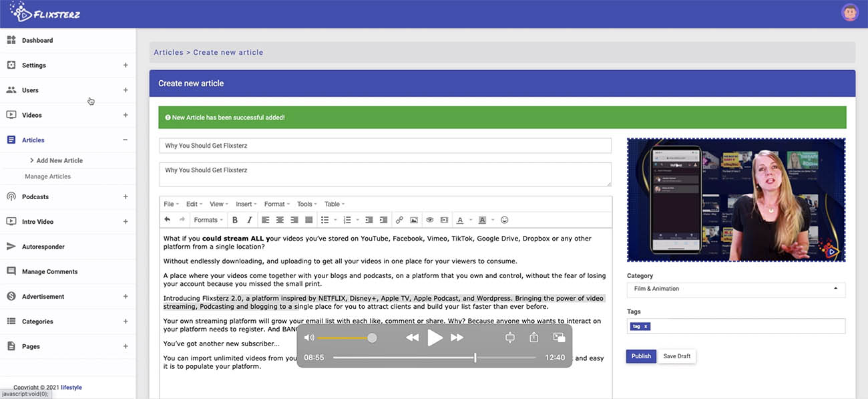Open the editor Edit menu
The height and width of the screenshot is (399, 868).
click(194, 204)
